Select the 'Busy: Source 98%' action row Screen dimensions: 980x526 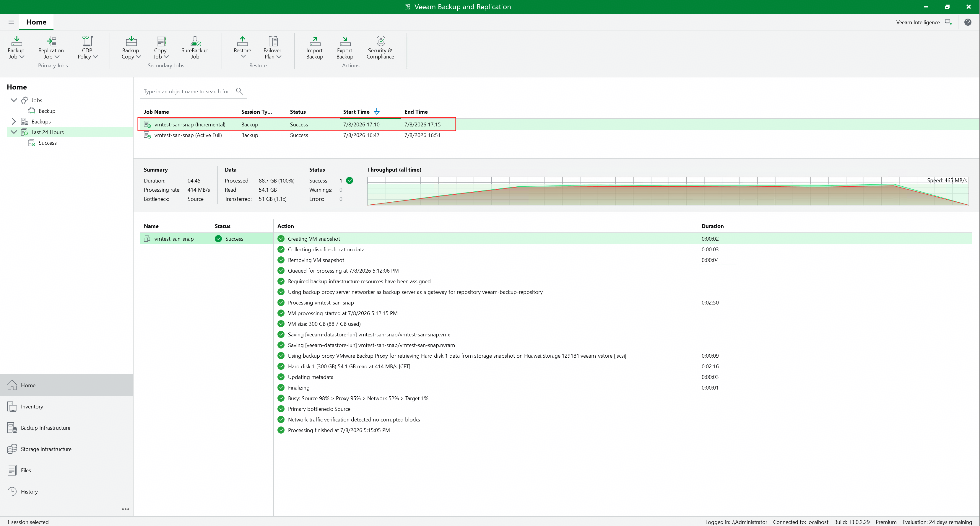(x=623, y=399)
